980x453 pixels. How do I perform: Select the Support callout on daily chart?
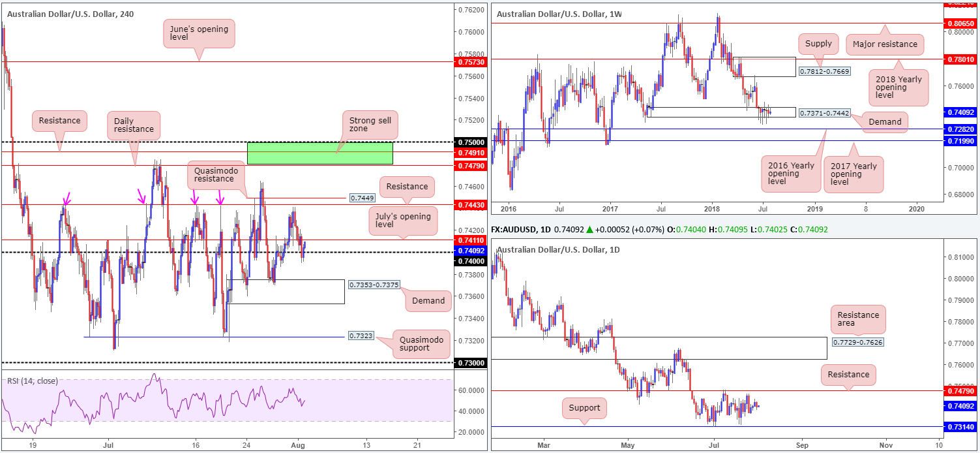tap(584, 408)
